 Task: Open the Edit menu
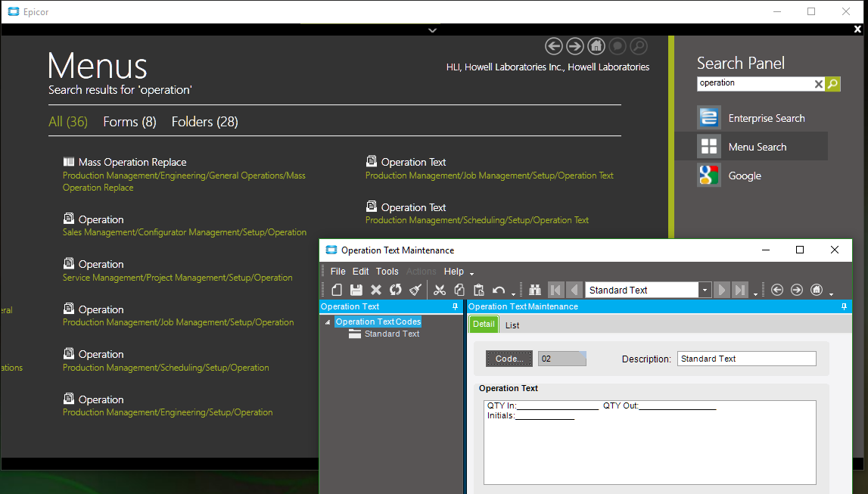pyautogui.click(x=360, y=271)
